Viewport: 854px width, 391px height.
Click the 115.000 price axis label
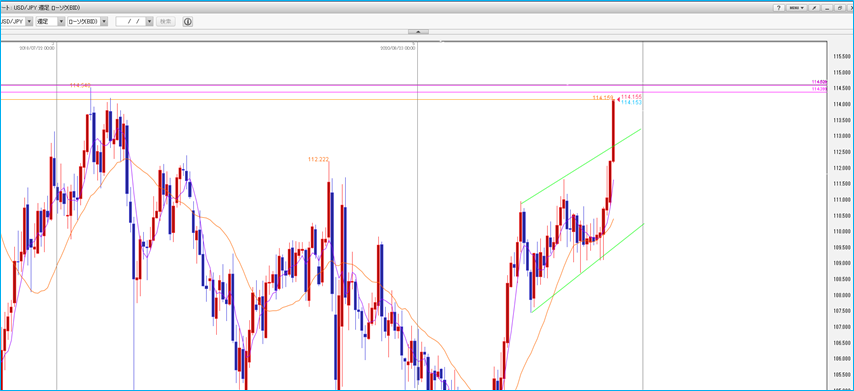pyautogui.click(x=841, y=72)
